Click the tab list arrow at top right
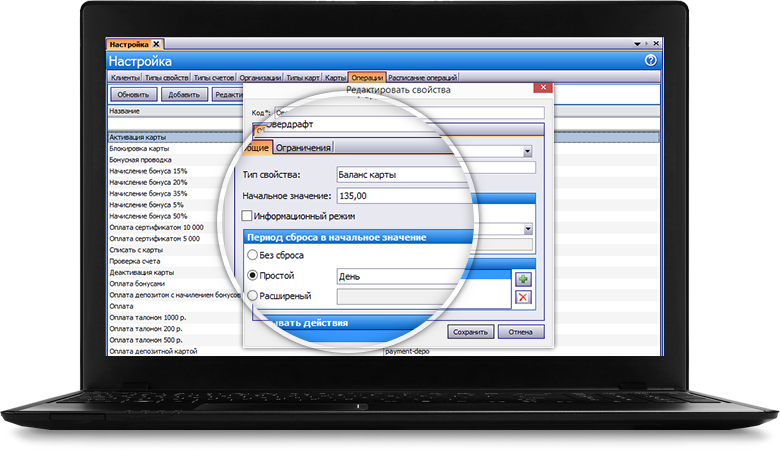The width and height of the screenshot is (780, 450). 638,45
